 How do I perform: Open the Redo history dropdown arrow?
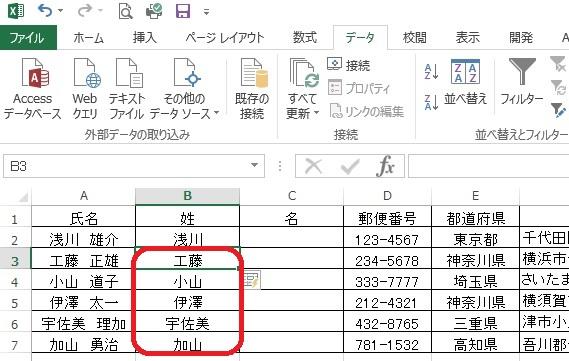tap(100, 11)
